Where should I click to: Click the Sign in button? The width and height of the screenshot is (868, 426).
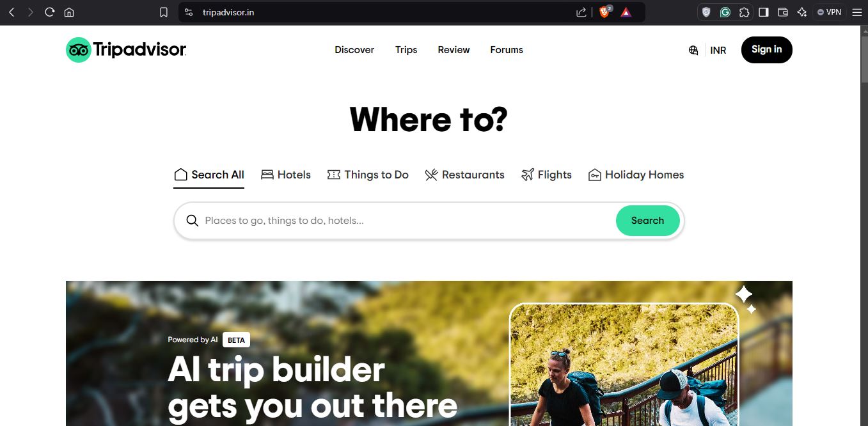766,50
